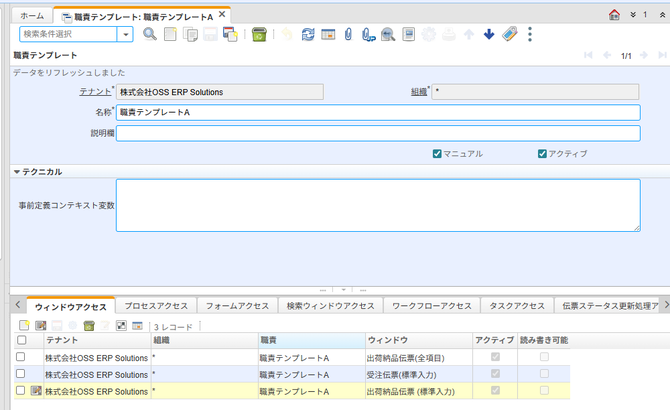The width and height of the screenshot is (670, 410).
Task: Open the 検索ウィンドウアクセス tab
Action: [x=330, y=306]
